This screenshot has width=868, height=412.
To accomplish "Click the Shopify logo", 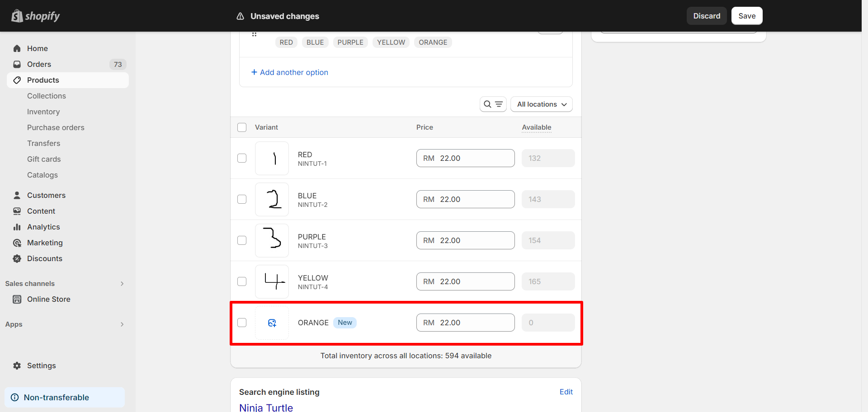I will point(36,16).
